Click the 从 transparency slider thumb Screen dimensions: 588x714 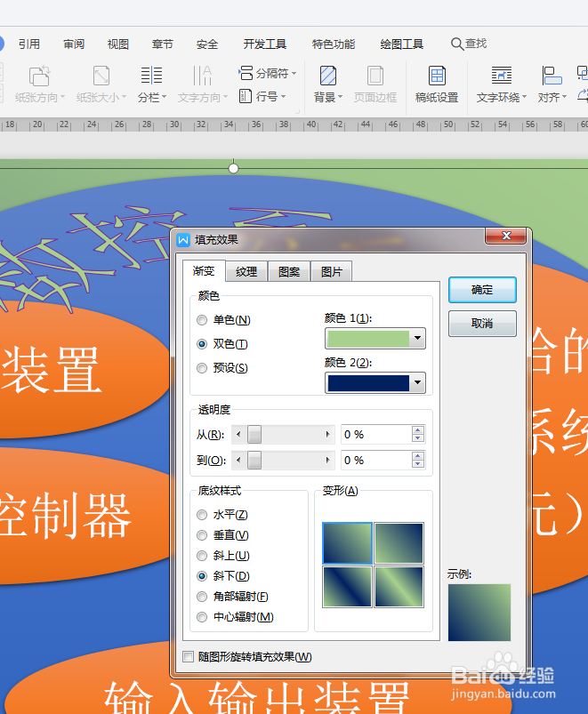click(x=254, y=435)
